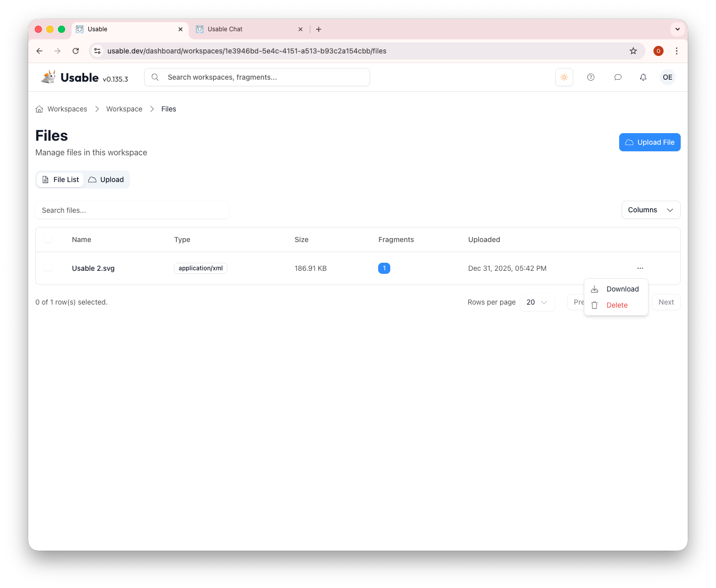
Task: Click the blue Fragments count badge
Action: [x=384, y=268]
